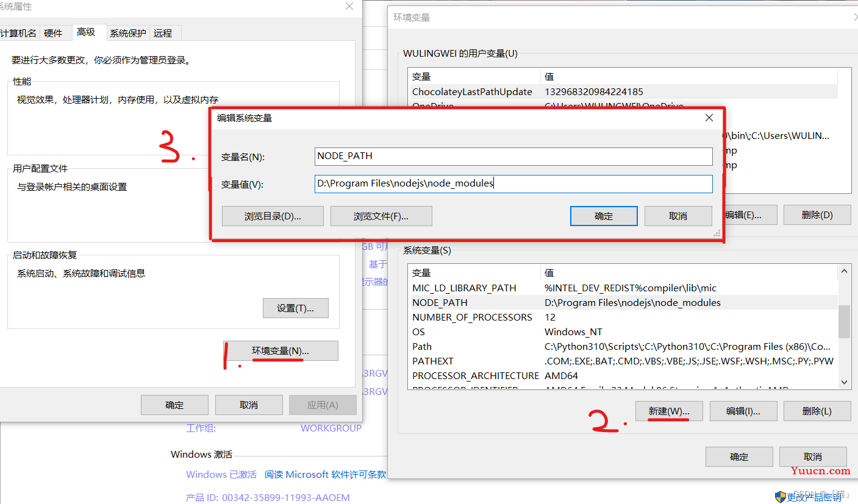Screen dimensions: 858x504
Task: Confirm Environment Variables with 确定
Action: click(x=739, y=456)
